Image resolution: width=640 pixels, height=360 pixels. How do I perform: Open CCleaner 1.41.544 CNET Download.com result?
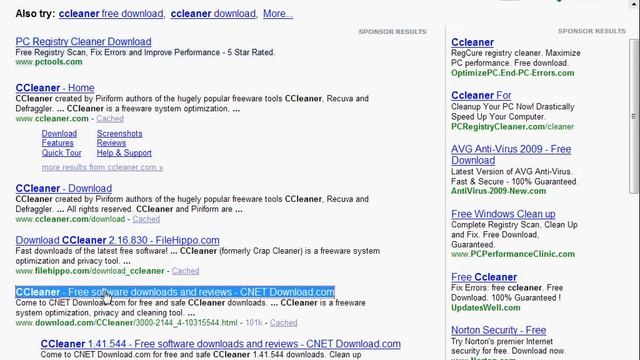pyautogui.click(x=220, y=344)
